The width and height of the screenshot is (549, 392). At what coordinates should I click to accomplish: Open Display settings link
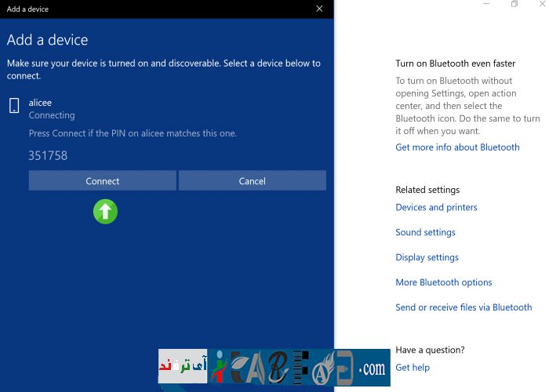tap(427, 257)
